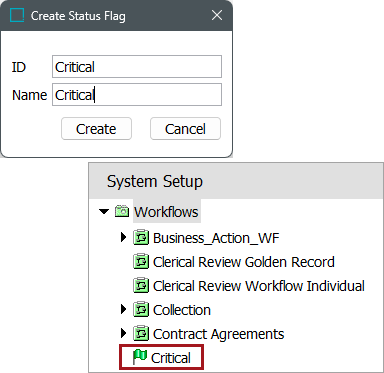Click the Create Status Flag dialog icon
The image size is (384, 373).
[x=17, y=15]
